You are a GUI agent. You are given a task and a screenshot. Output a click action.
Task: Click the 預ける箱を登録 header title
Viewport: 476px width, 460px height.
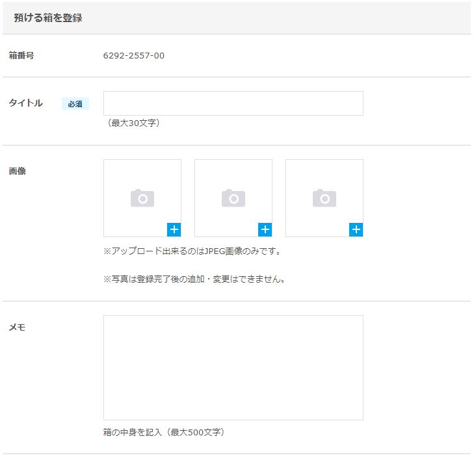click(x=48, y=18)
